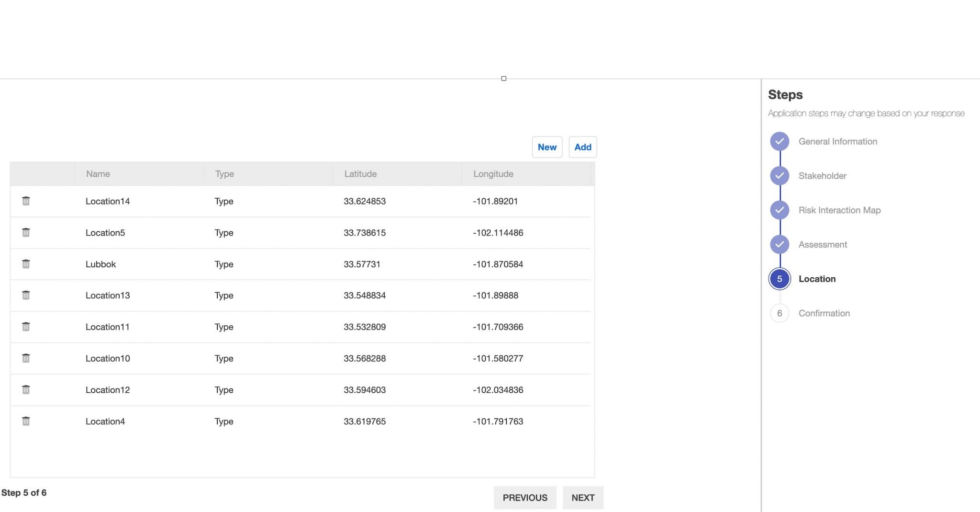The height and width of the screenshot is (512, 980).
Task: Select the Location step label
Action: pos(817,279)
